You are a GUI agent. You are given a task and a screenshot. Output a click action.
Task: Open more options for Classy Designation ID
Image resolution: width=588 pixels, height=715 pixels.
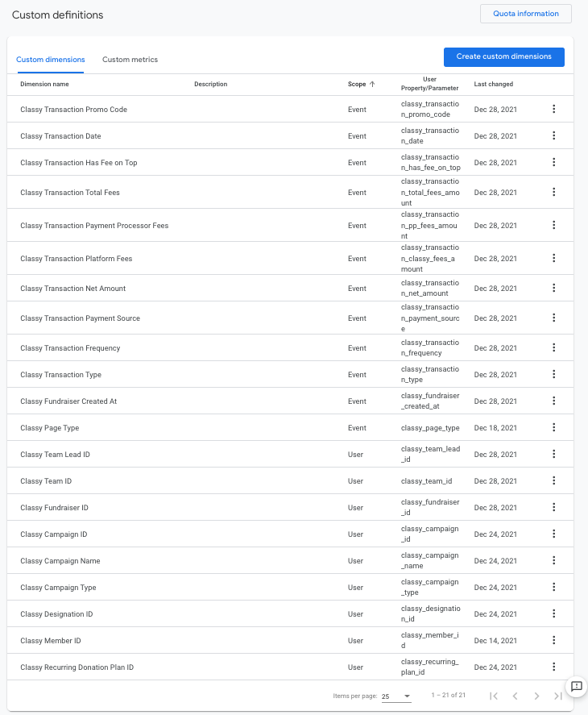click(x=554, y=613)
